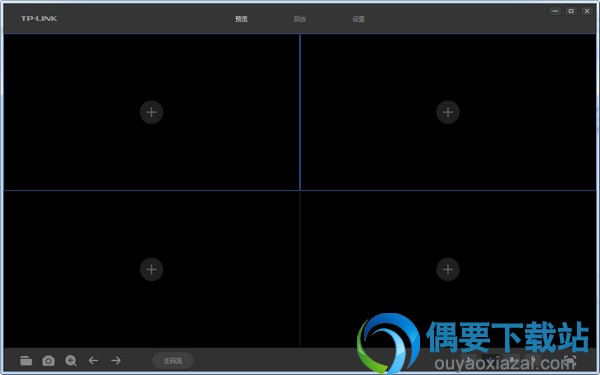Minimize the TP-LINK window
The height and width of the screenshot is (375, 600).
555,11
